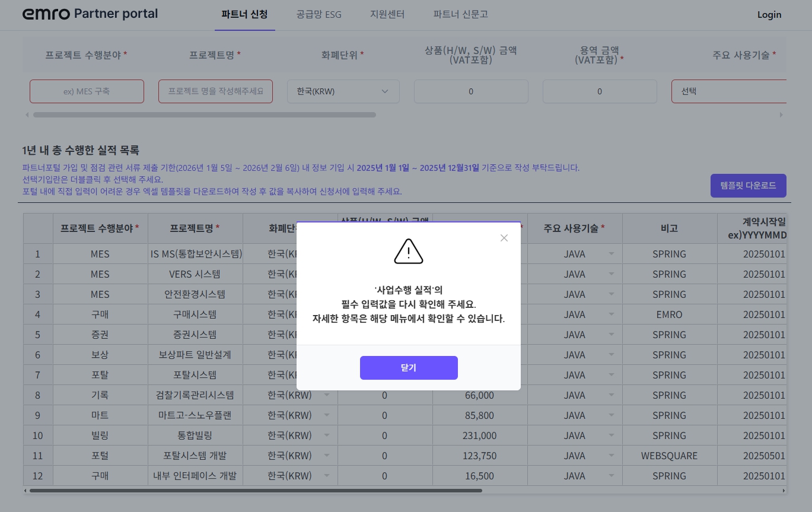Expand the 선택 technology dropdown

click(x=735, y=91)
